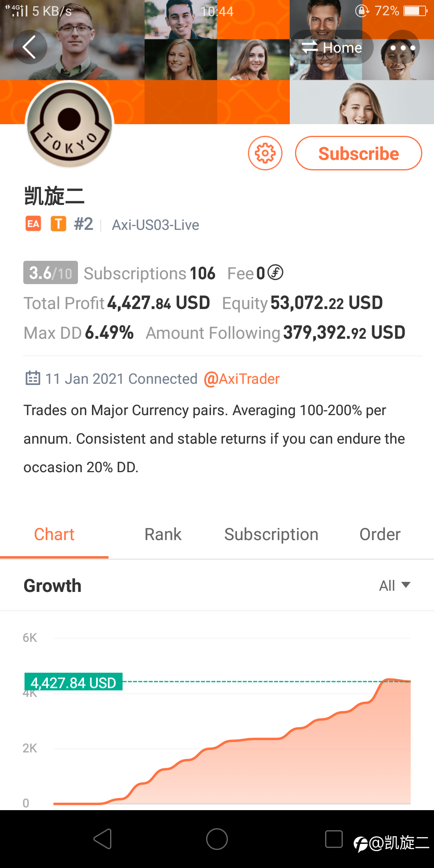Click the Home switch button
Viewport: 434px width, 868px height.
coord(332,47)
